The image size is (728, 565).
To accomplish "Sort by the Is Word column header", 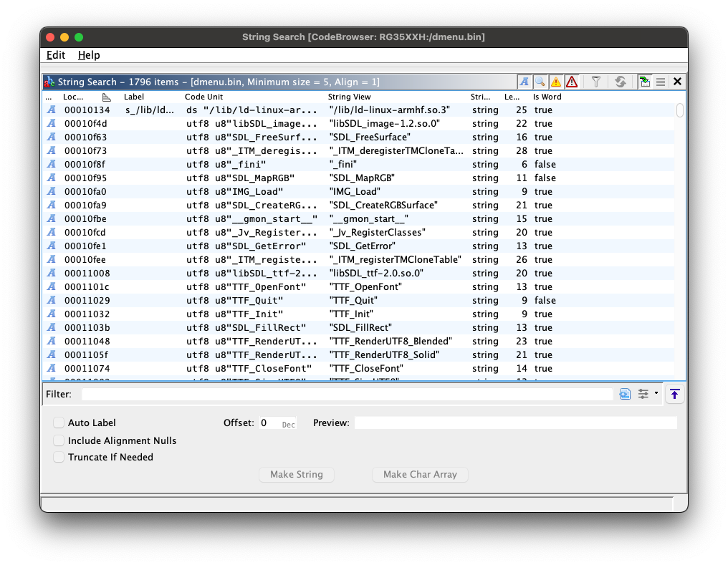I will 547,97.
